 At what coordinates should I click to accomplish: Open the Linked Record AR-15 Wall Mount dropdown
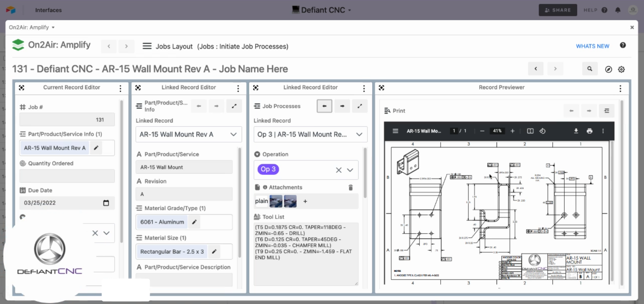233,135
